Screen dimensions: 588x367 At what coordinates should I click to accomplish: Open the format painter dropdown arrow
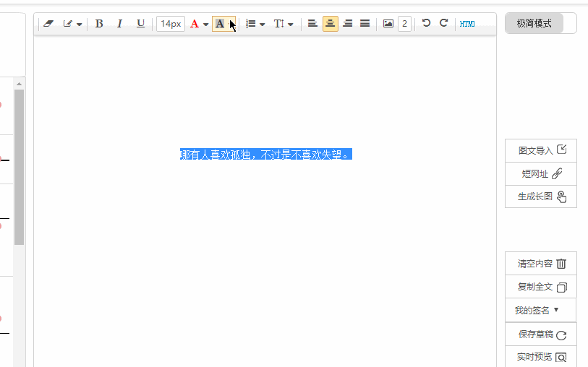79,25
